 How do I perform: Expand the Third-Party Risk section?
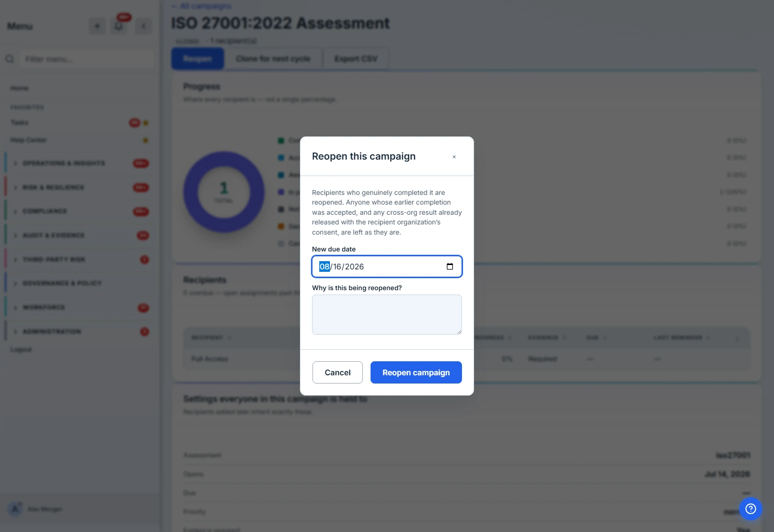[80, 259]
